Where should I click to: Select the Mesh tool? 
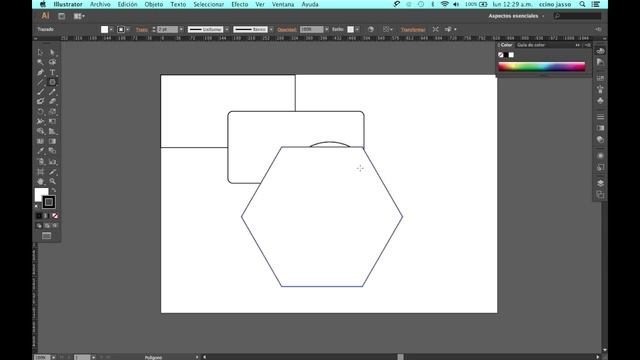pyautogui.click(x=40, y=141)
